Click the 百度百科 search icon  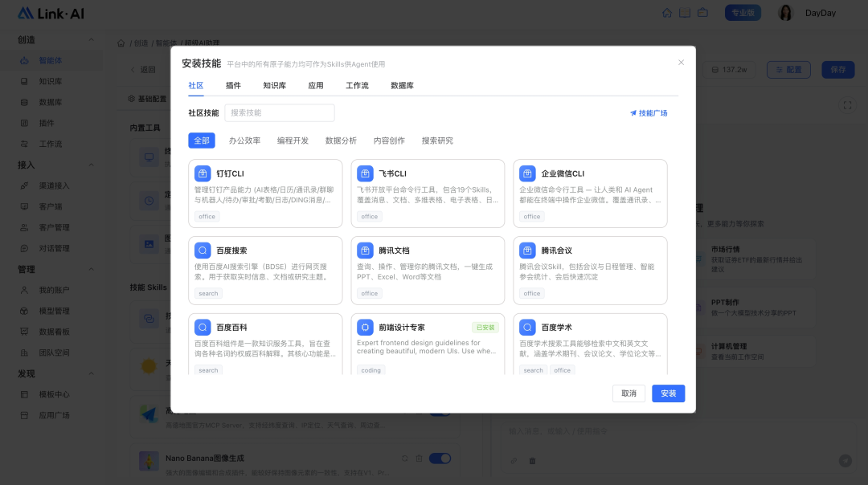(203, 328)
